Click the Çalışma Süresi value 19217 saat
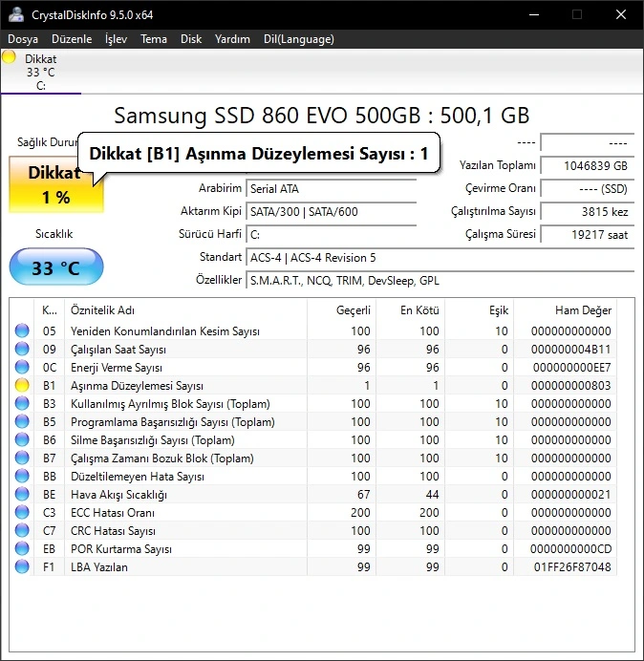The height and width of the screenshot is (661, 644). pos(588,234)
